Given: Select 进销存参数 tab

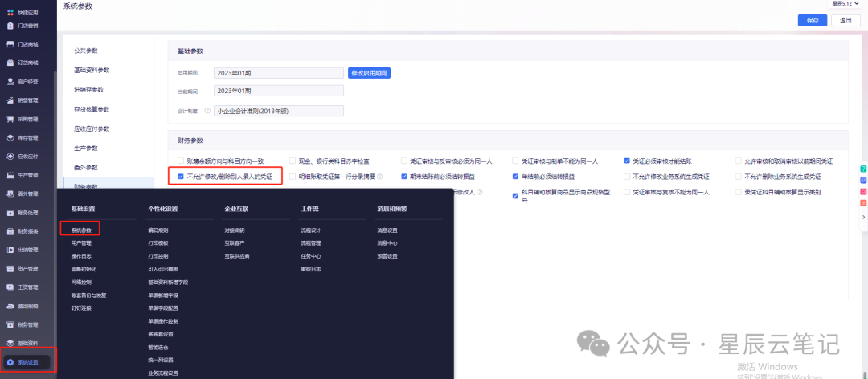Looking at the screenshot, I should (x=88, y=90).
